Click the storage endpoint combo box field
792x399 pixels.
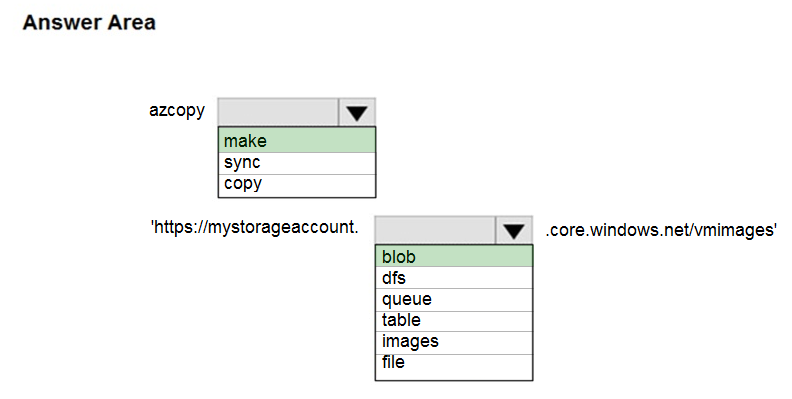[435, 230]
